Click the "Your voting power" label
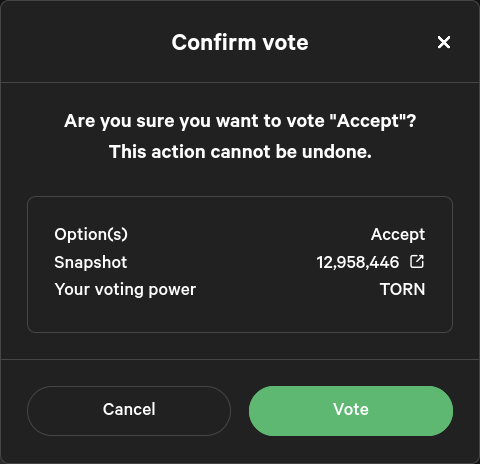 click(x=125, y=290)
